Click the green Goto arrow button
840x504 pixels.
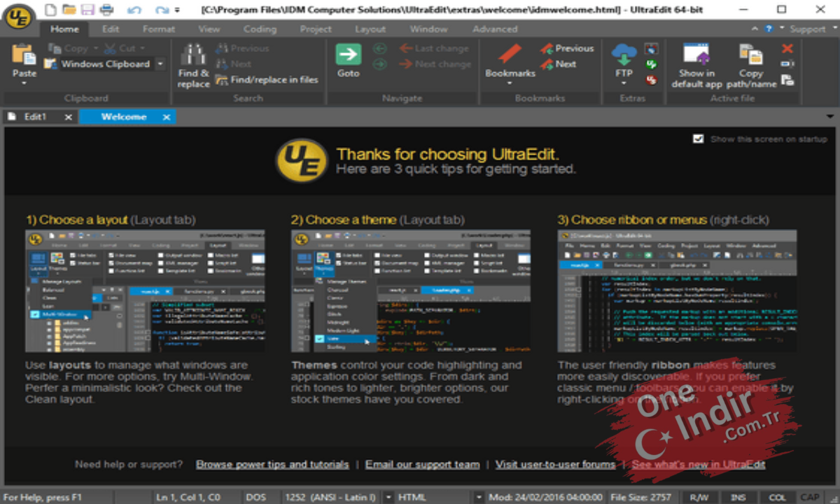coord(349,55)
